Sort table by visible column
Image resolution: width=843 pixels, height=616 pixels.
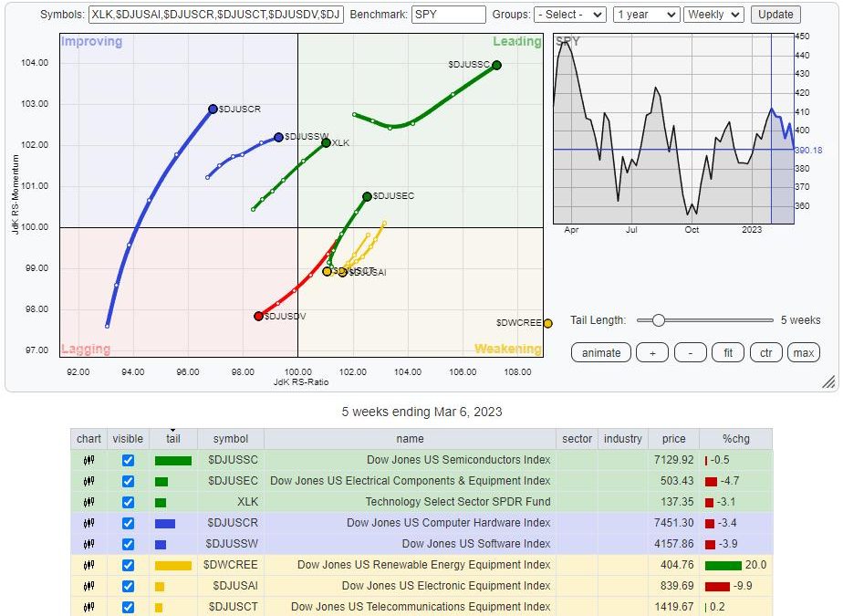128,439
